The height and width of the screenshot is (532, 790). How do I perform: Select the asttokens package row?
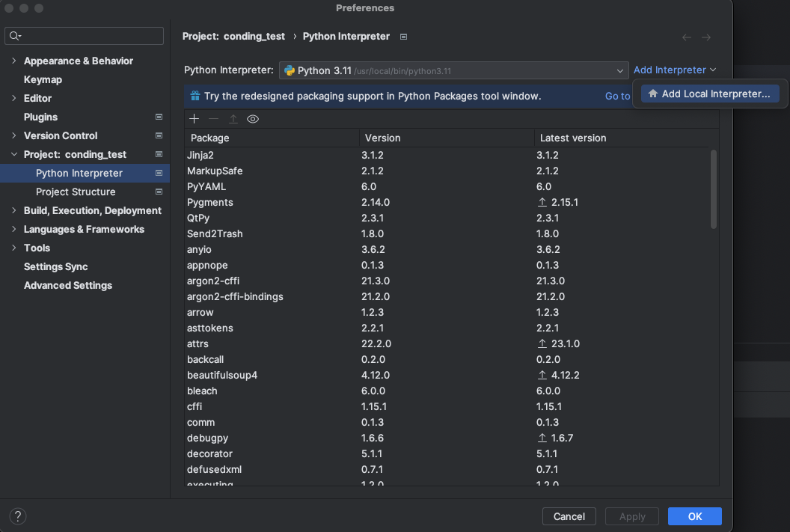pyautogui.click(x=447, y=328)
